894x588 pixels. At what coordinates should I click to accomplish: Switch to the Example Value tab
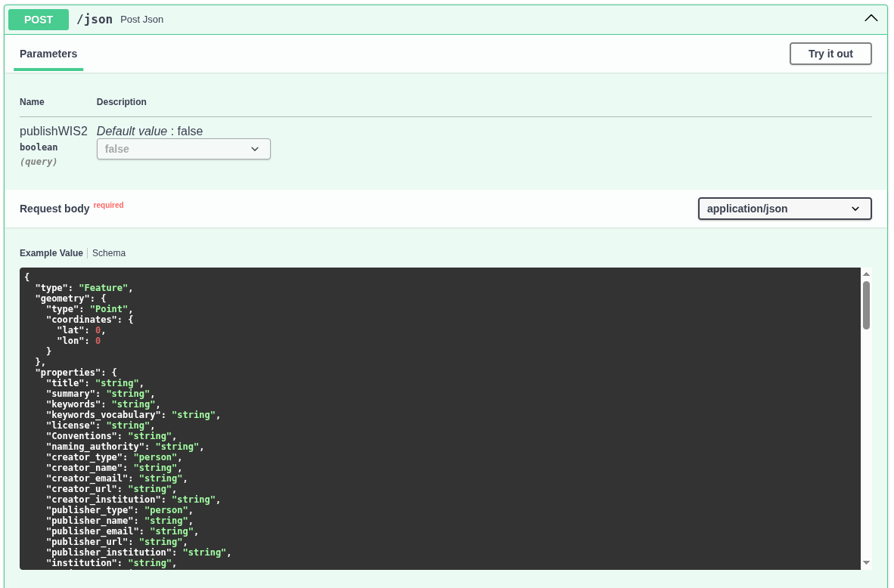[x=51, y=253]
